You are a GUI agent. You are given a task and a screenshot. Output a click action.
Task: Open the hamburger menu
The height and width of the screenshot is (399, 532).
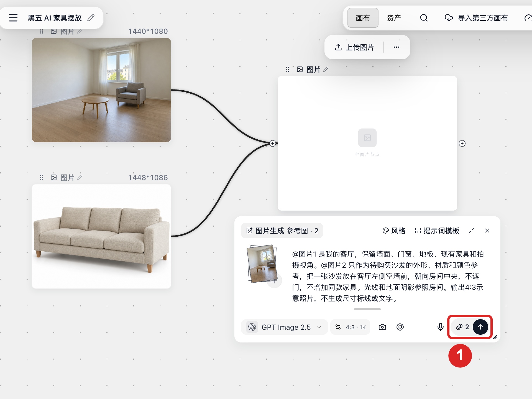point(13,18)
